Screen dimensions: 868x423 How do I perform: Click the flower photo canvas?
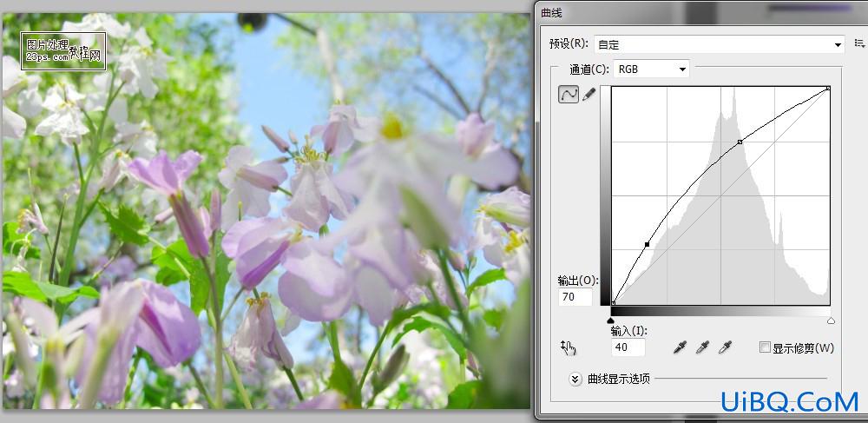(266, 211)
